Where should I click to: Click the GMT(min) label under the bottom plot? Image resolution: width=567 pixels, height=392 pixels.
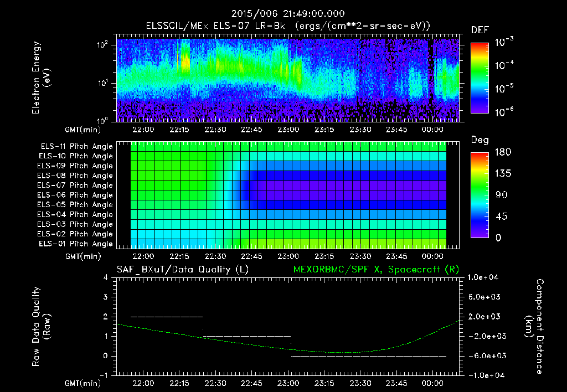83,384
